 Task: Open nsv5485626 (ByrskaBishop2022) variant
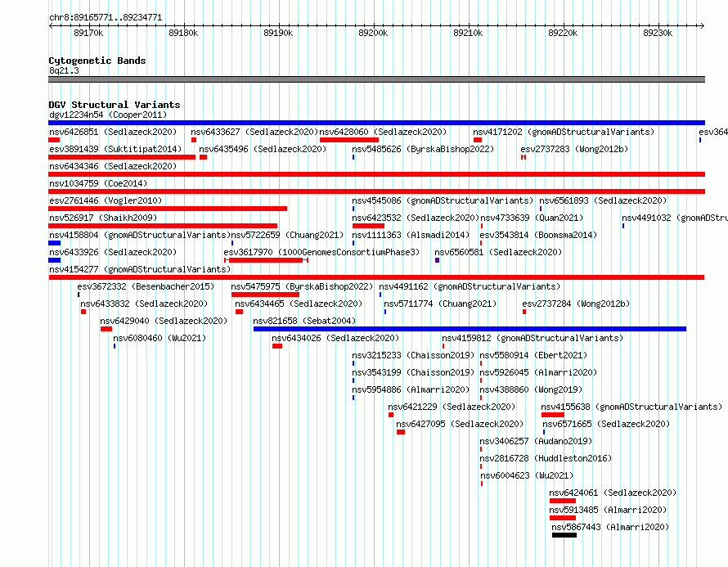(x=423, y=149)
